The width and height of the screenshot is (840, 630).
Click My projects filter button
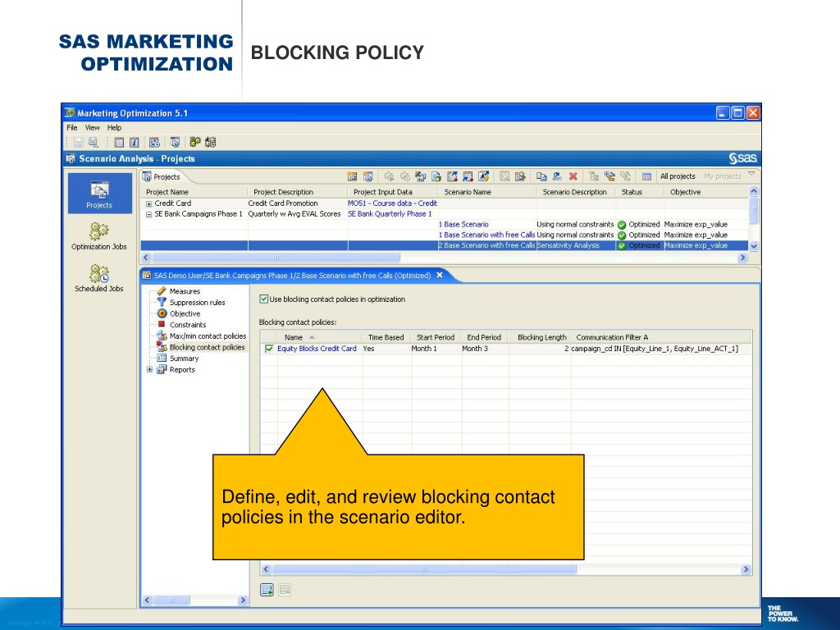(x=723, y=176)
